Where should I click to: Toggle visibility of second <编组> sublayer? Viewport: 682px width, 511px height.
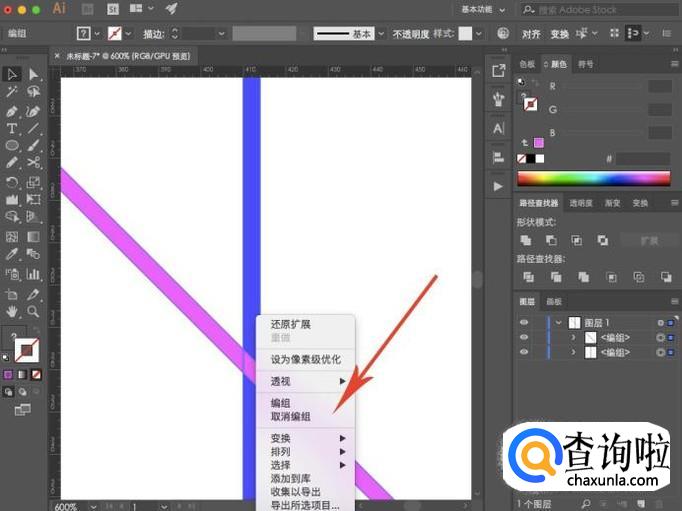point(524,353)
